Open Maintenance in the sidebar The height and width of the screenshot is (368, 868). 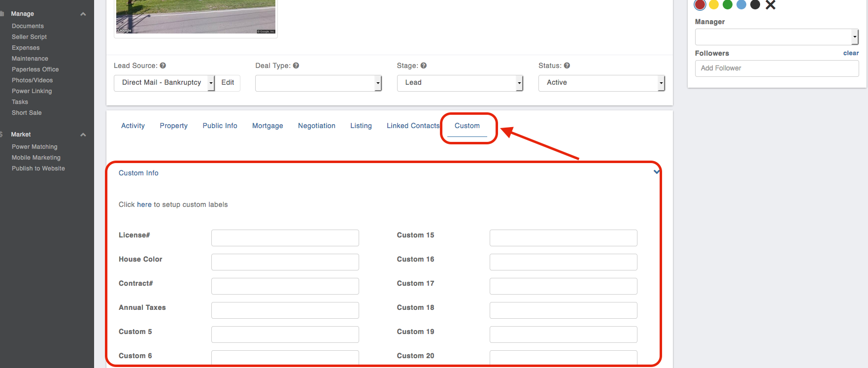30,59
